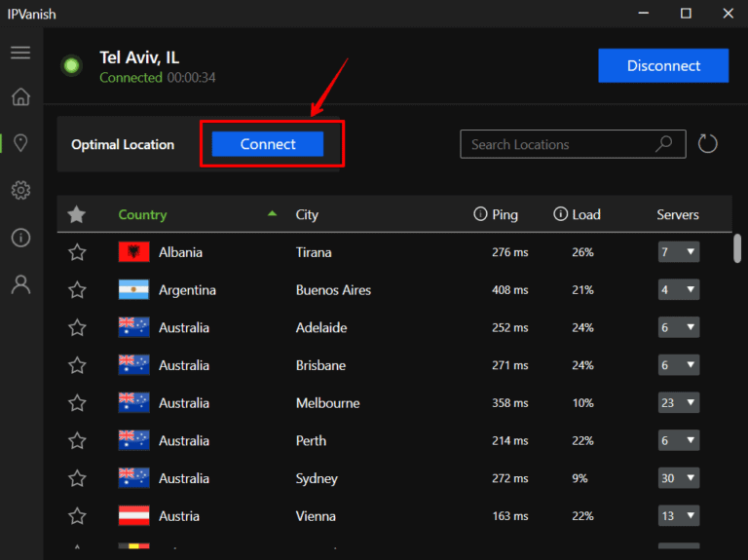Open Melbourne servers dropdown showing 23

pyautogui.click(x=679, y=403)
